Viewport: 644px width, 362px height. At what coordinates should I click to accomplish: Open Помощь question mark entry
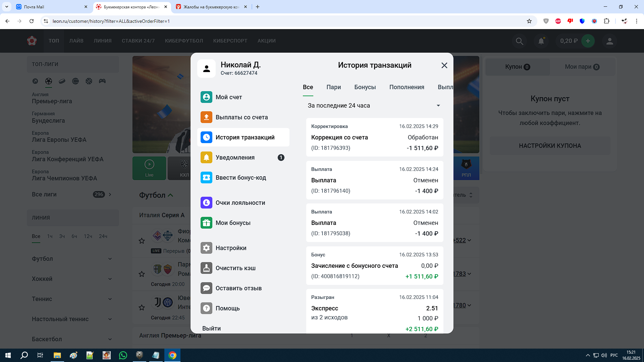click(243, 308)
